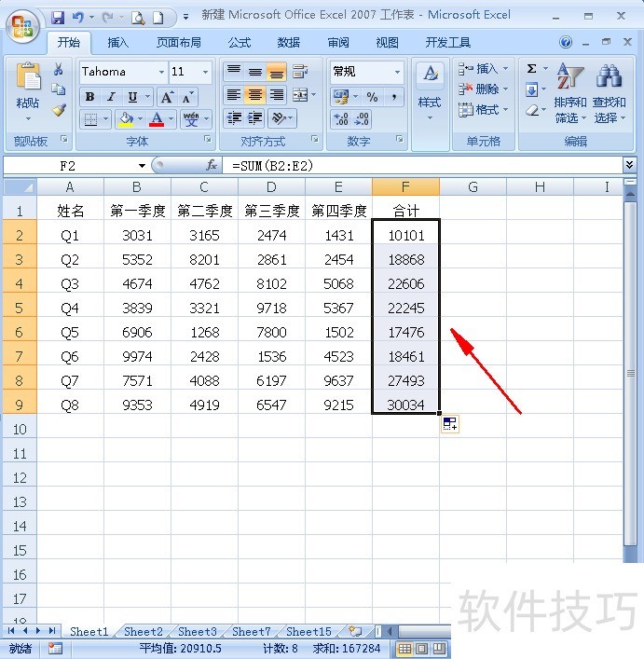
Task: Expand the Name Box dropdown arrow
Action: coord(142,166)
